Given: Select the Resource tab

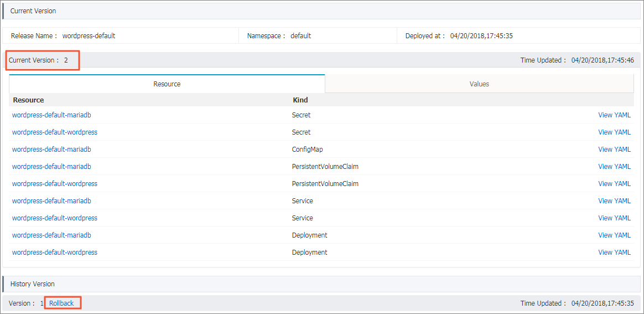Looking at the screenshot, I should click(x=167, y=84).
